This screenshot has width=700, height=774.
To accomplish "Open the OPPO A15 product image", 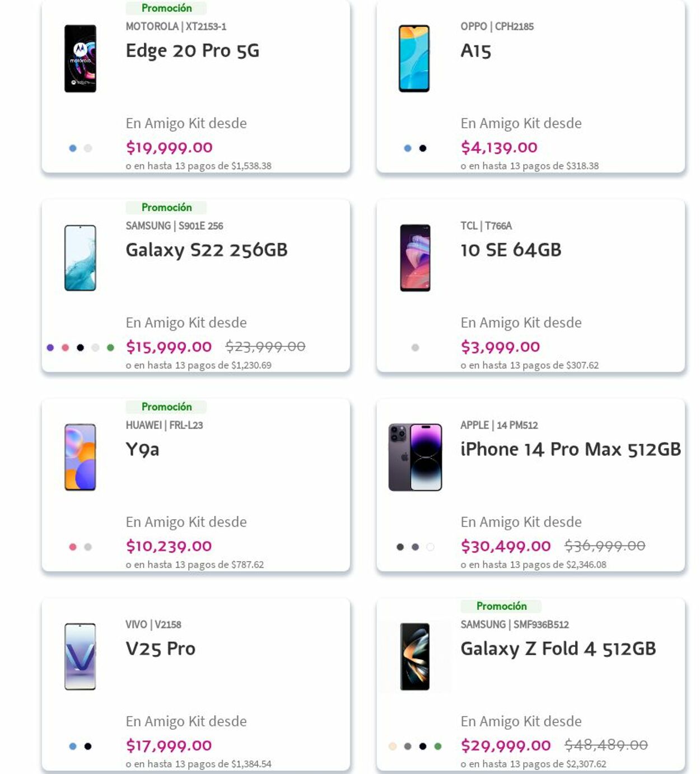I will coord(414,58).
